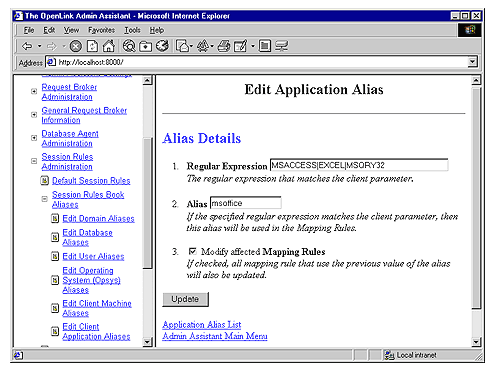Open Edit Client Machine Aliases link
The width and height of the screenshot is (494, 373).
pyautogui.click(x=97, y=308)
